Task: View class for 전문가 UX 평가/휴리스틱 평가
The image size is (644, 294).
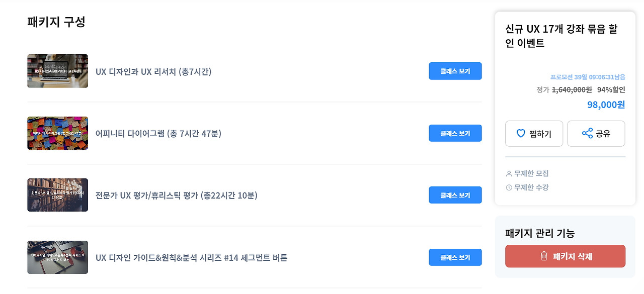Action: tap(455, 195)
